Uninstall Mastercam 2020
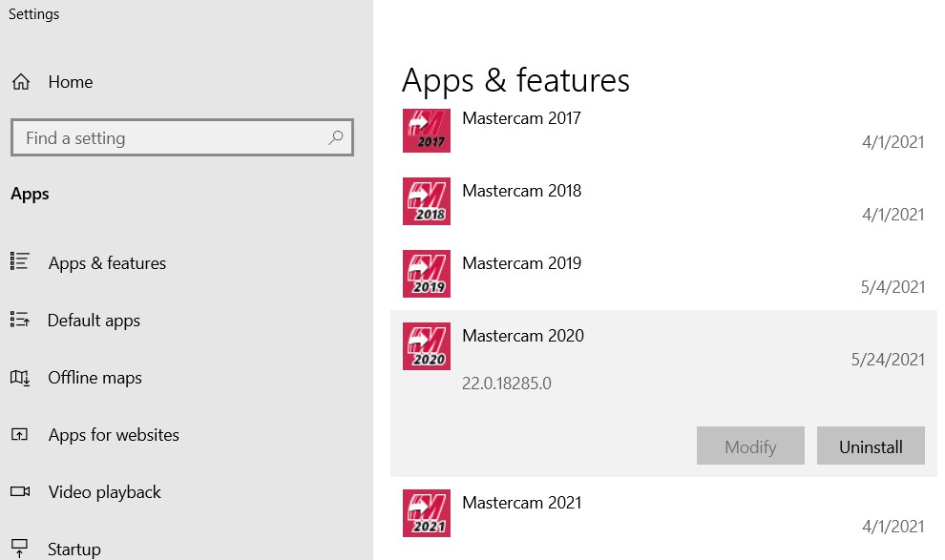 [871, 446]
